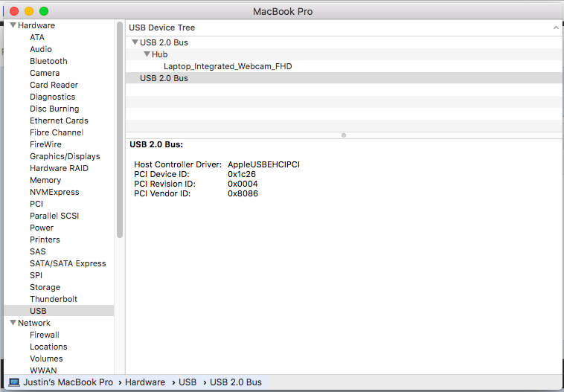
Task: Open Bluetooth in the sidebar
Action: [x=48, y=61]
